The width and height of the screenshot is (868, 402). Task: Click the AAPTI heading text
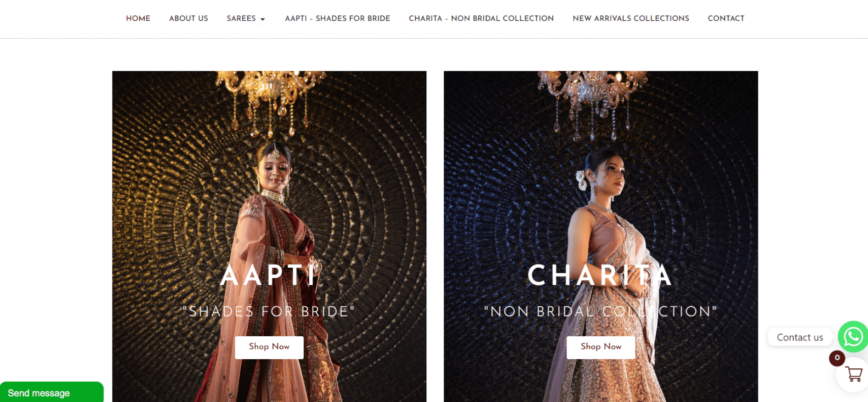pos(269,276)
